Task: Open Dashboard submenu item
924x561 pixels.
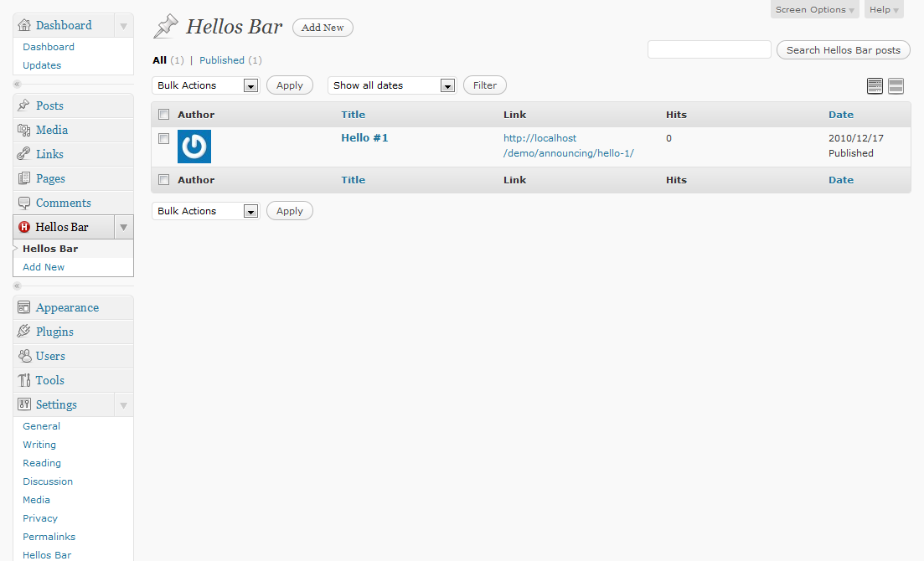Action: click(x=49, y=47)
